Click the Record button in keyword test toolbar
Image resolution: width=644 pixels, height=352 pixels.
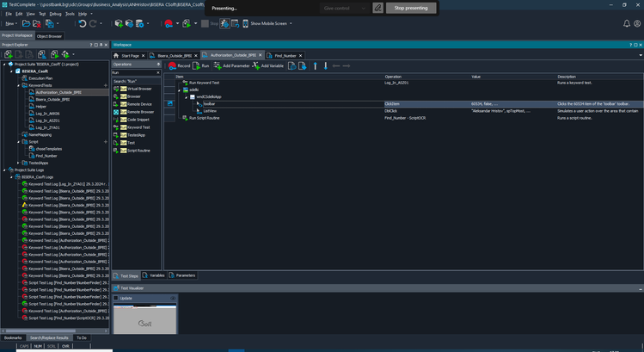[180, 65]
